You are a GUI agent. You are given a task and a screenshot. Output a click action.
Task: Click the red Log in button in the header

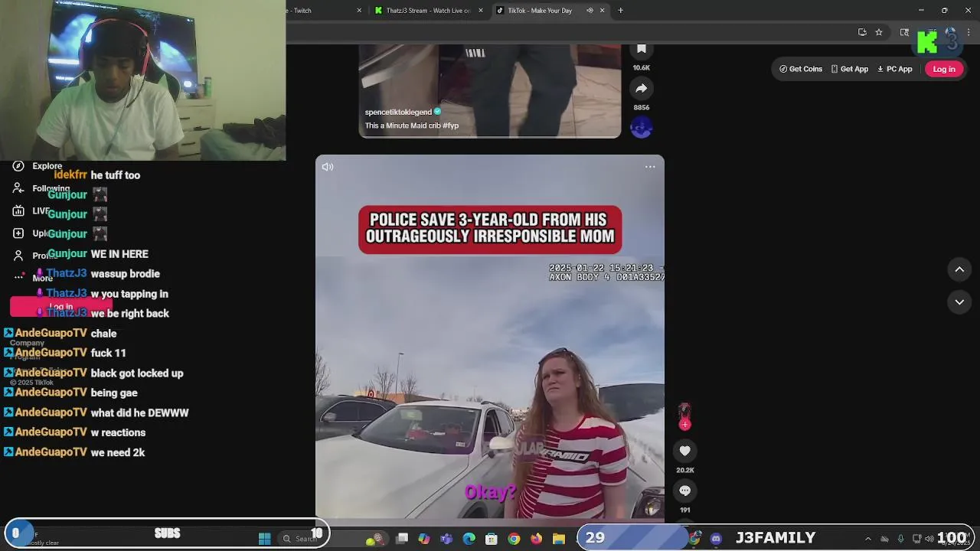944,69
